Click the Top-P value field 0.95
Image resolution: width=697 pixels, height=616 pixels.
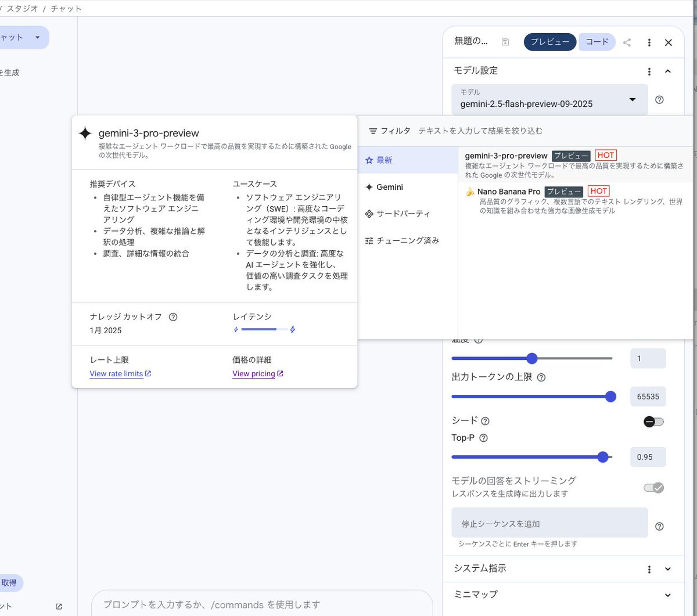[648, 457]
